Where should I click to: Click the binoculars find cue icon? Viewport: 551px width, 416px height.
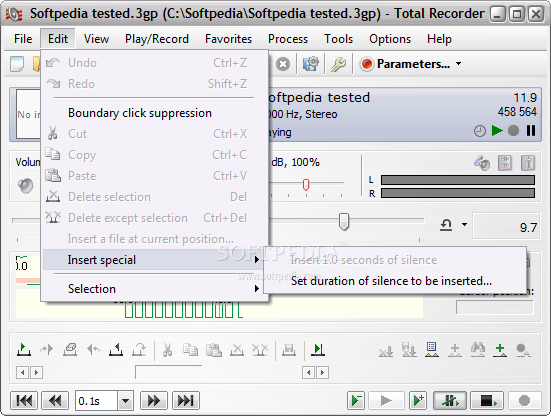point(478,350)
